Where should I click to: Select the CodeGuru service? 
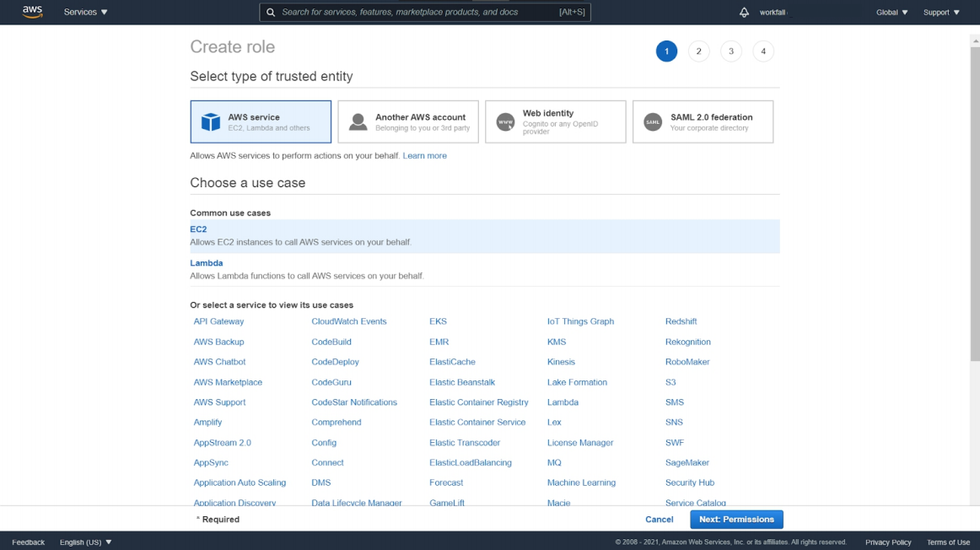pos(331,382)
